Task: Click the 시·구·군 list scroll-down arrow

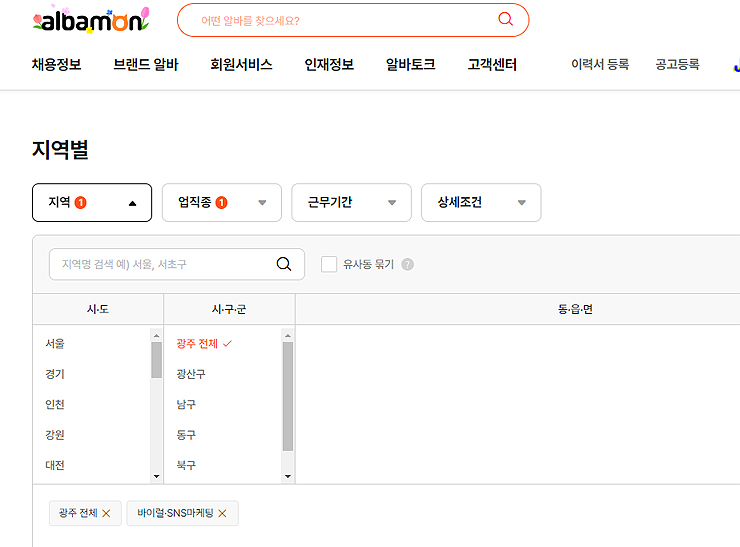Action: click(x=287, y=477)
